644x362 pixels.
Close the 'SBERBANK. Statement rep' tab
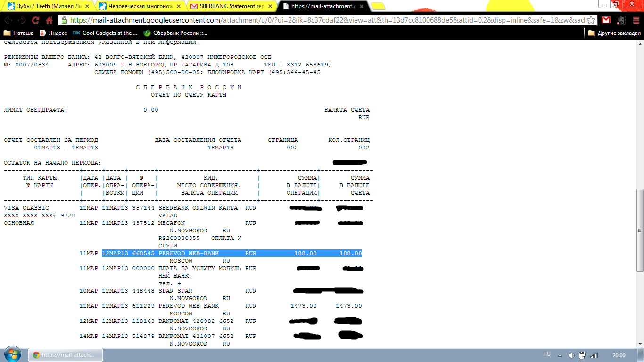(271, 6)
